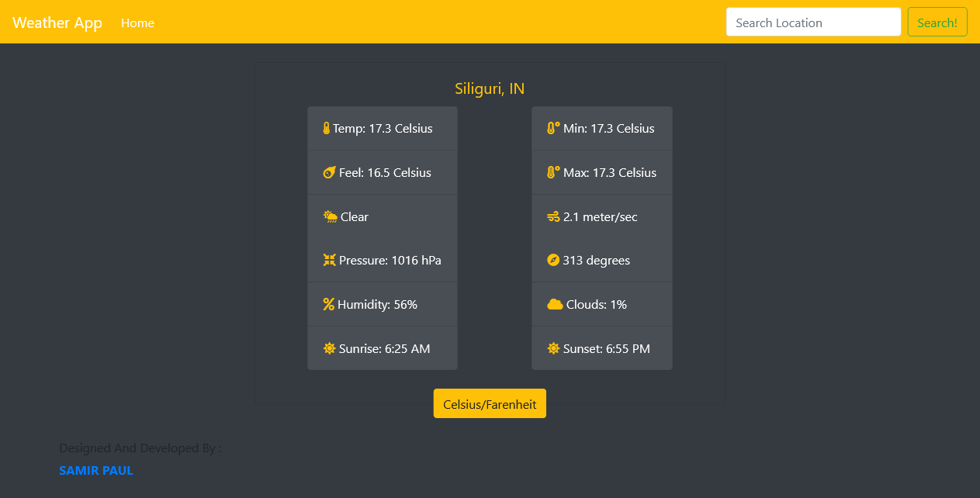Image resolution: width=980 pixels, height=498 pixels.
Task: Click the Weather App brand title
Action: (57, 22)
